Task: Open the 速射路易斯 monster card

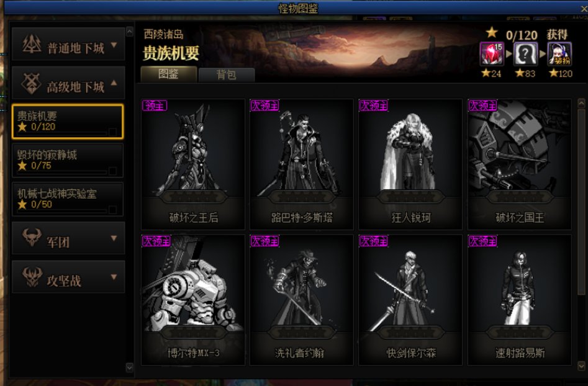Action: [519, 300]
